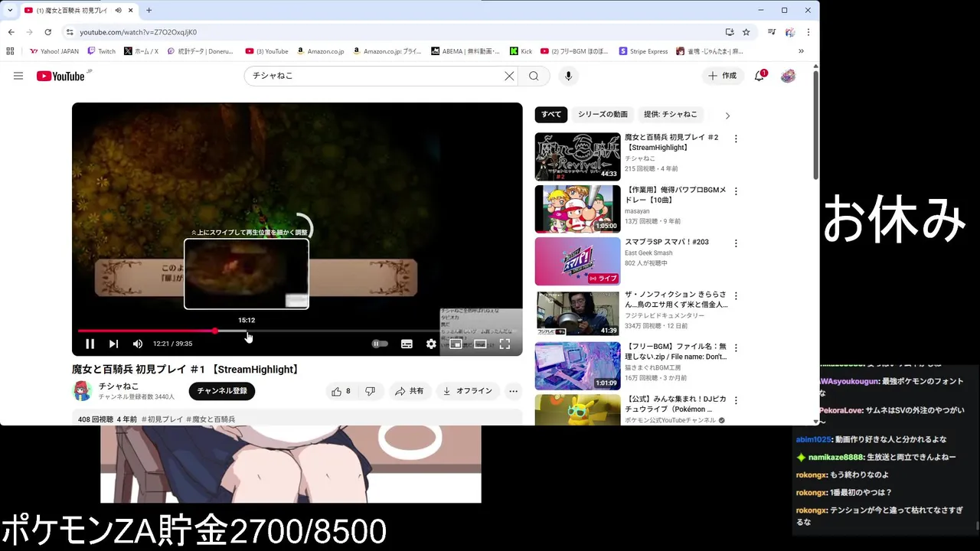The height and width of the screenshot is (551, 980).
Task: Show more filter chips with right chevron
Action: click(727, 116)
